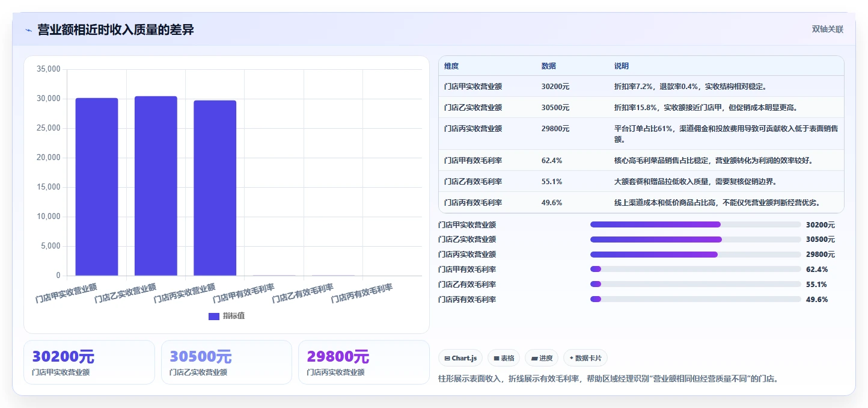Click the 49.6% value in the table
This screenshot has width=868, height=408.
[552, 203]
